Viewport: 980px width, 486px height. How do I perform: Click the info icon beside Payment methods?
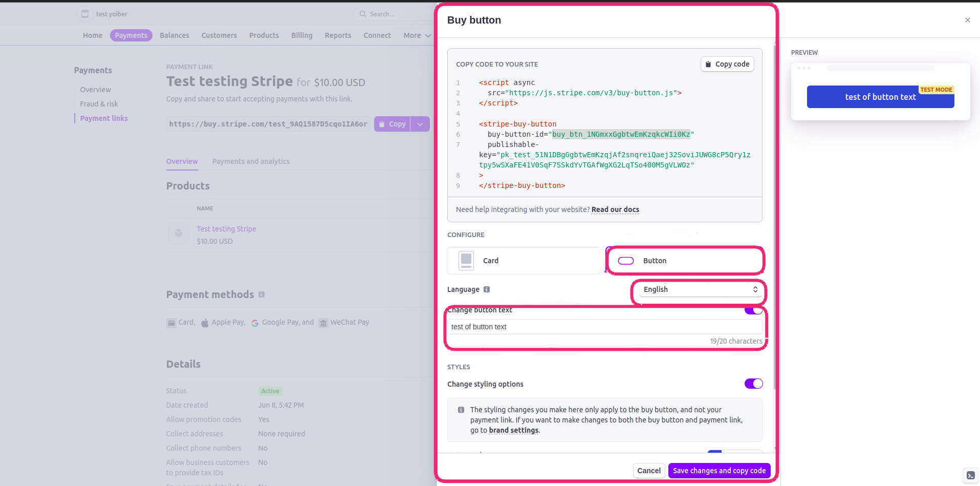click(x=262, y=294)
